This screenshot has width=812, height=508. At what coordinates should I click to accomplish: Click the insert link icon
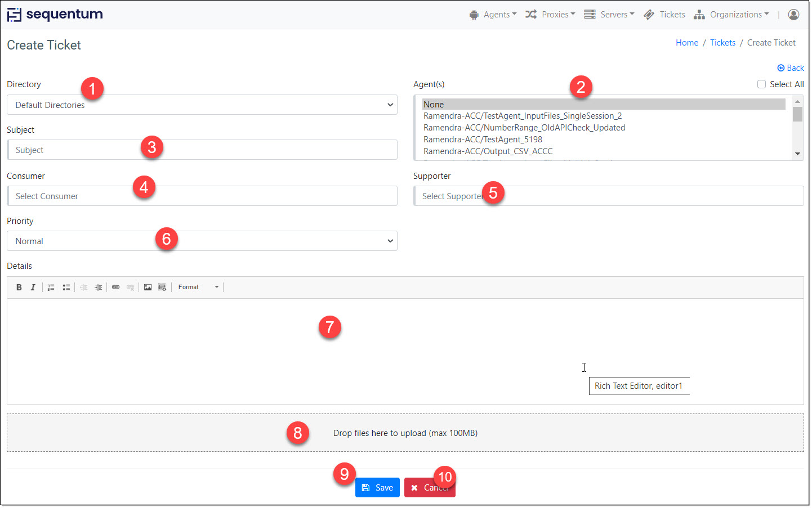(115, 287)
